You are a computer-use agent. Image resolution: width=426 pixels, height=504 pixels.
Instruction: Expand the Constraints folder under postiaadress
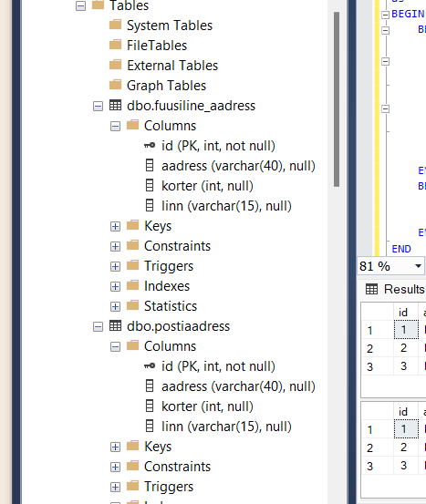coord(115,467)
